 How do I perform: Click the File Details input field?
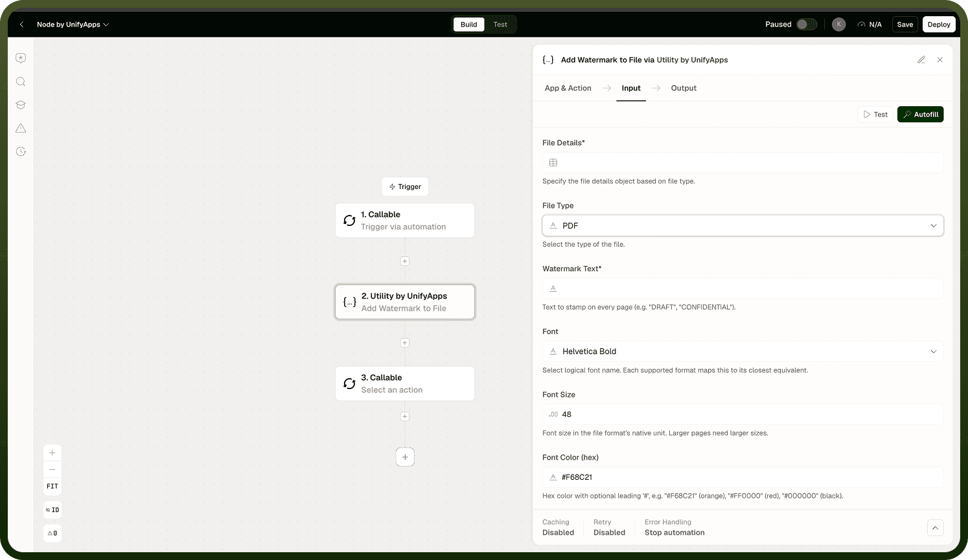tap(743, 163)
